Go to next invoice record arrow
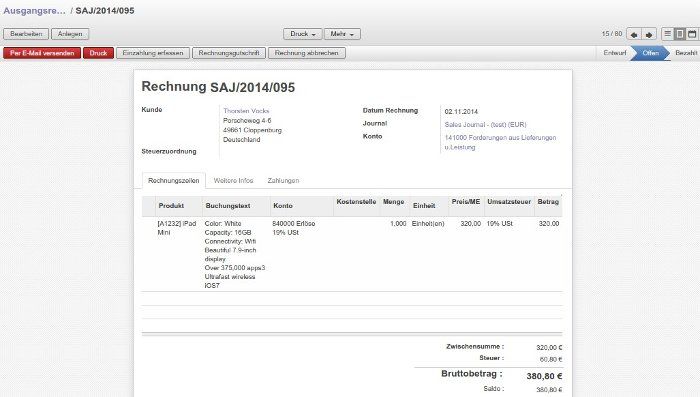Screen dimensions: 700x397 [649, 34]
